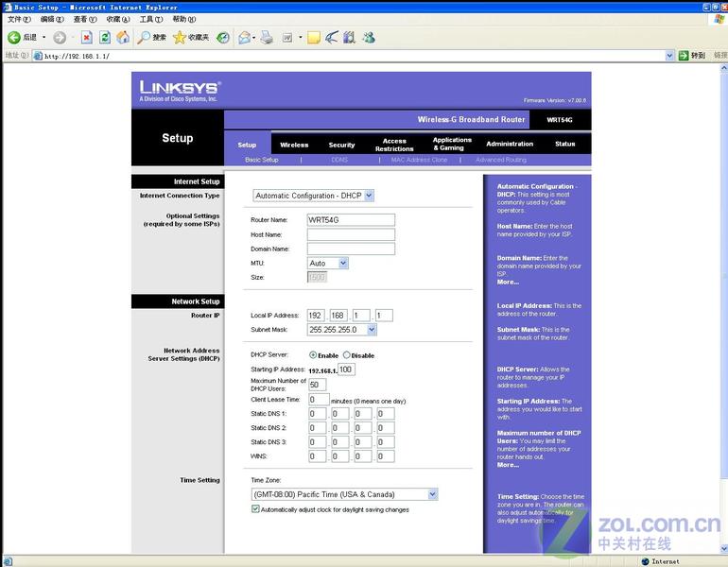Click the Research books toolbar icon
Viewport: 728px width, 567px height.
click(x=349, y=38)
